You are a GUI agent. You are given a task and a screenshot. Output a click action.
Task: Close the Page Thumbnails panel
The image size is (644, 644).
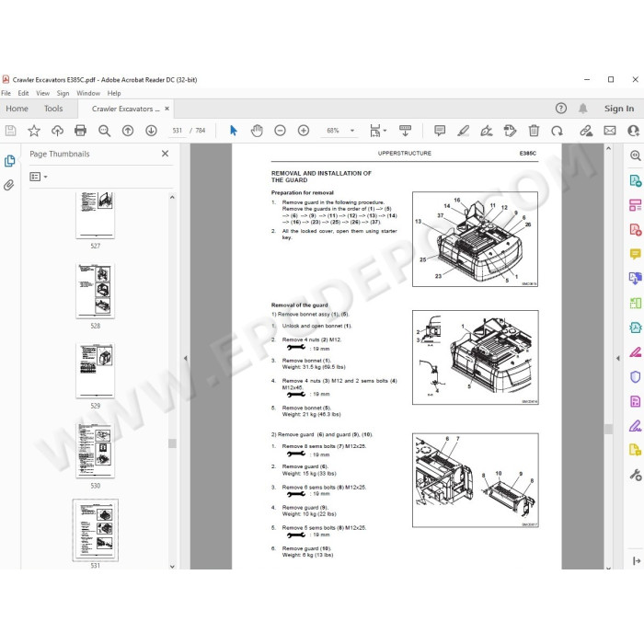point(165,154)
